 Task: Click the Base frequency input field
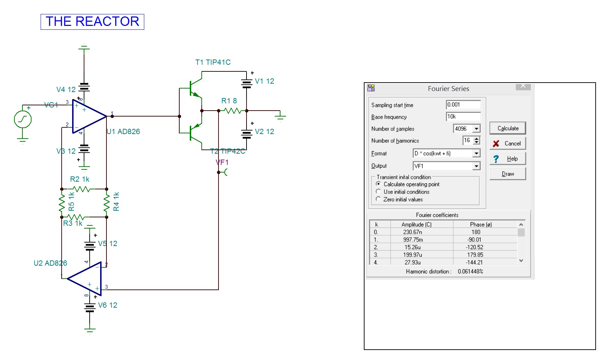pos(463,117)
